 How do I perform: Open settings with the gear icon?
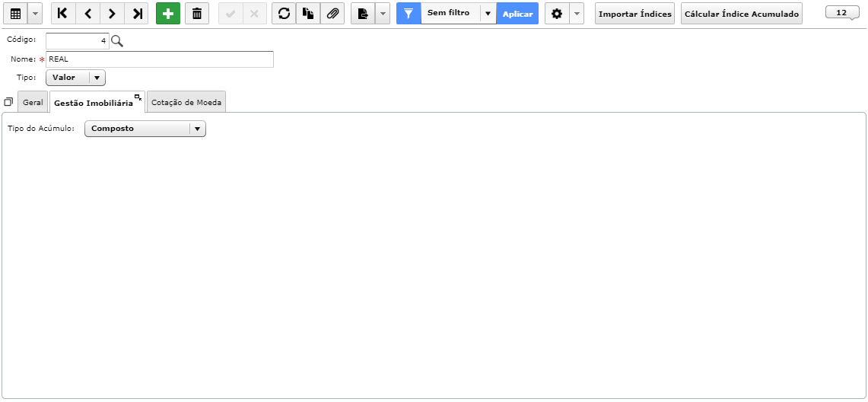557,14
